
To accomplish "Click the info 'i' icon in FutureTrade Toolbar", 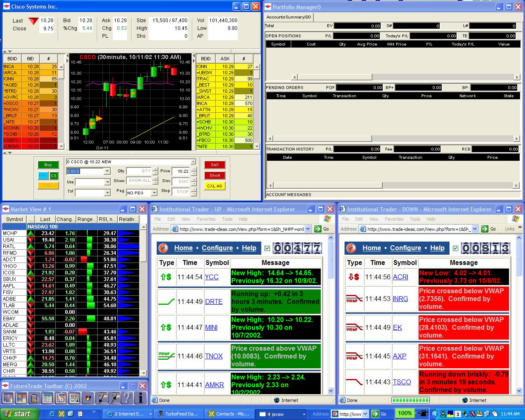I will coord(141,397).
